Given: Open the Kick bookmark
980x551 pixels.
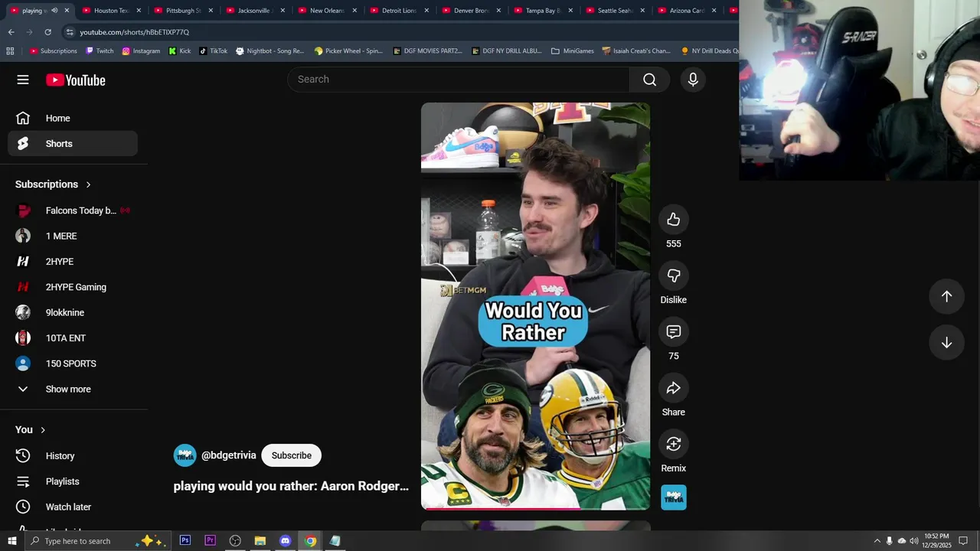Looking at the screenshot, I should click(180, 51).
